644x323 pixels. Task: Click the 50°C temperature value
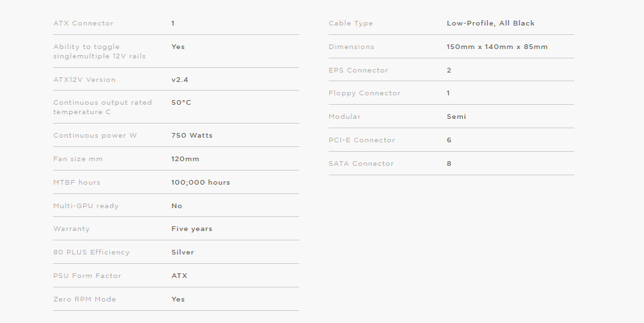181,103
